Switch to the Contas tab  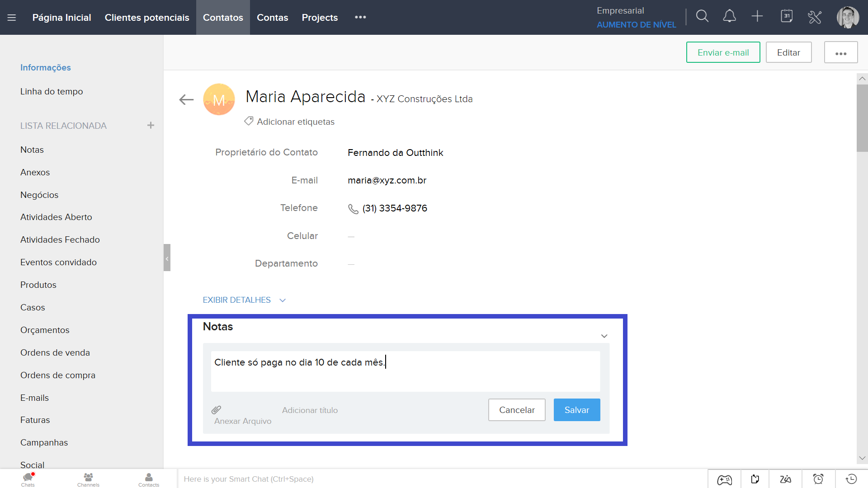click(272, 18)
